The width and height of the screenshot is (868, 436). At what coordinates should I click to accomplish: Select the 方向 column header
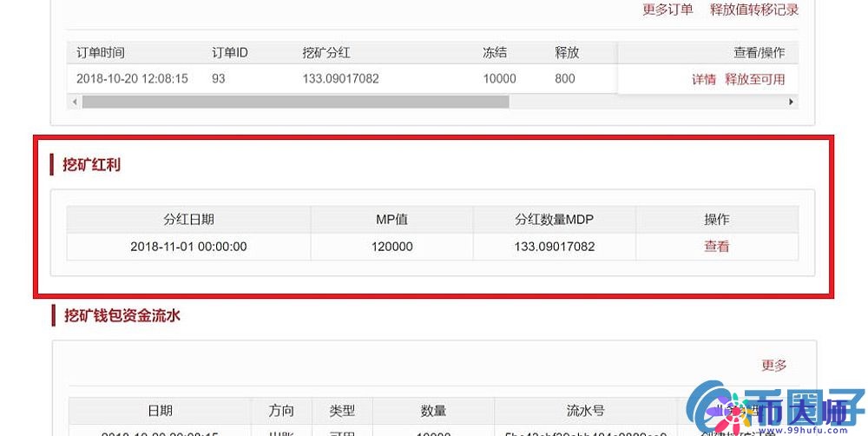pyautogui.click(x=282, y=411)
